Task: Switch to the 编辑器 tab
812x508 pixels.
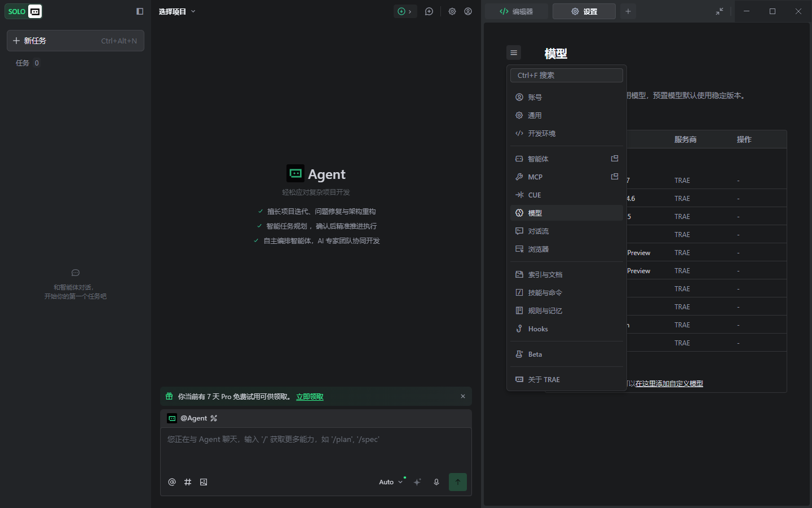Action: tap(517, 11)
